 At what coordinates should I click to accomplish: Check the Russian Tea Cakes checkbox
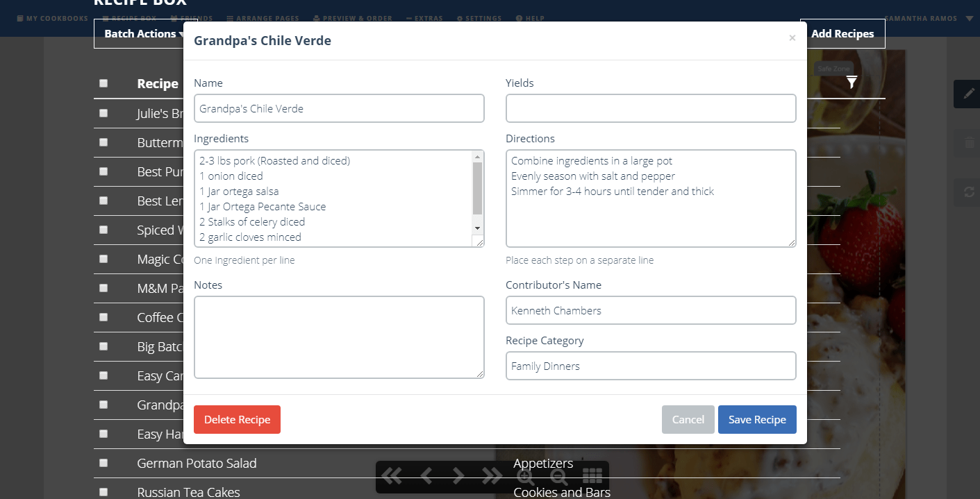(x=103, y=491)
